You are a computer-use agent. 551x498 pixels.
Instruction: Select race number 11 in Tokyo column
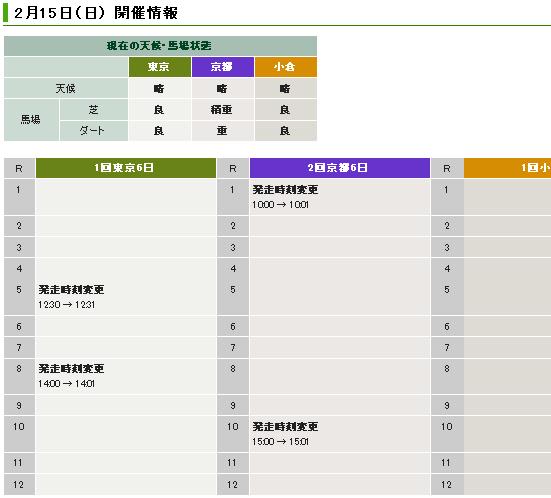[x=18, y=463]
